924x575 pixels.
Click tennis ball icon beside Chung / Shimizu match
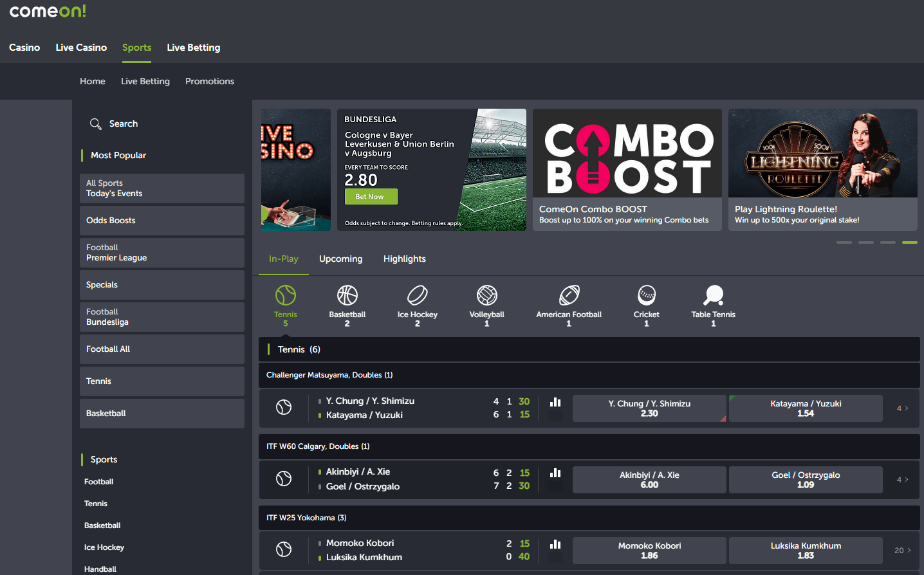pyautogui.click(x=284, y=407)
